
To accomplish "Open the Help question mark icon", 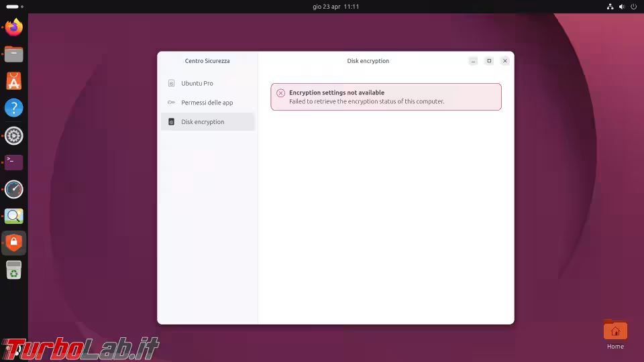I will (x=14, y=108).
